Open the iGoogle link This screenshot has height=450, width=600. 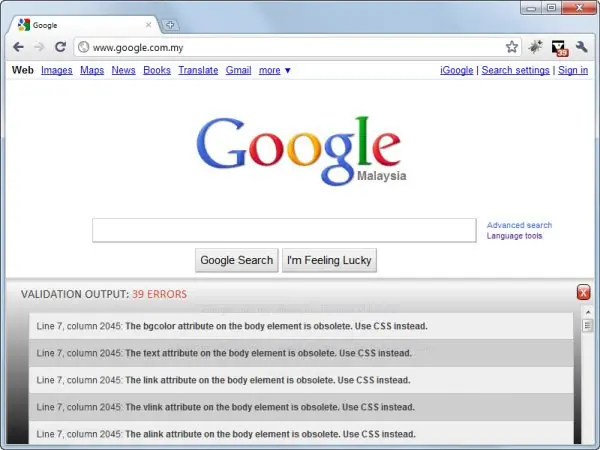(457, 70)
